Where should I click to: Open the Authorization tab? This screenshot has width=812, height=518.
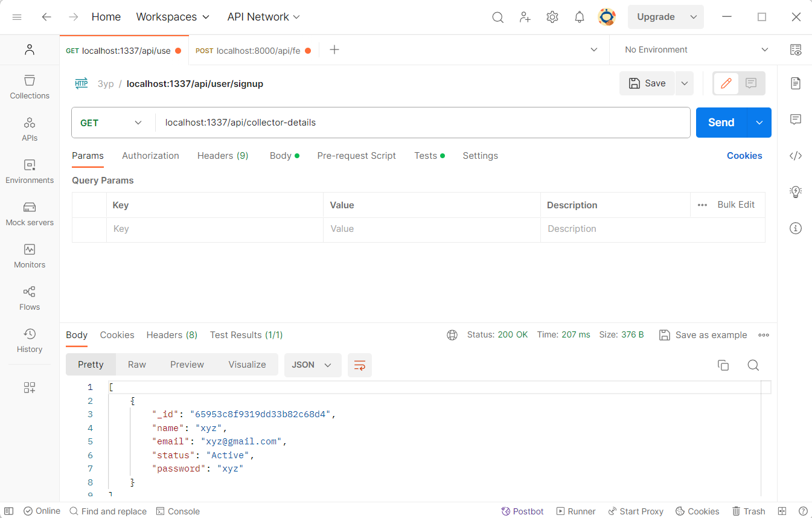tap(150, 156)
